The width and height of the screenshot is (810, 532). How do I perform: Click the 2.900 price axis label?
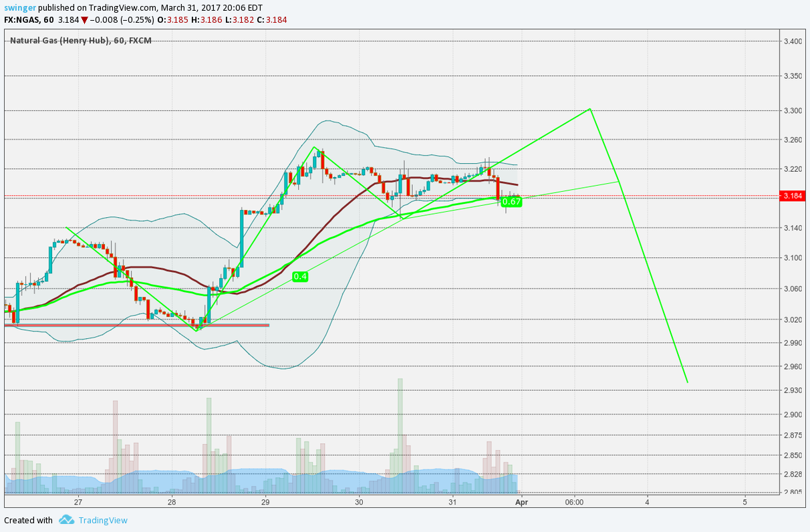pos(792,414)
